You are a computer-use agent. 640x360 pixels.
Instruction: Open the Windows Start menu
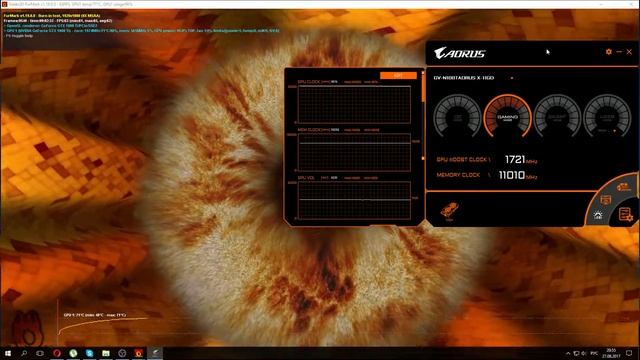point(7,353)
